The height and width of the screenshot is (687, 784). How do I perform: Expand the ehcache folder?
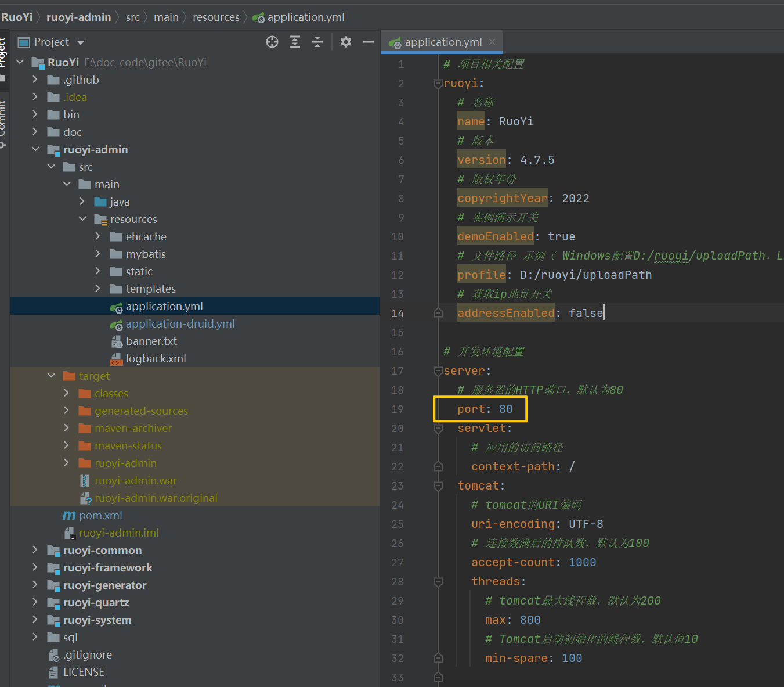(x=98, y=236)
